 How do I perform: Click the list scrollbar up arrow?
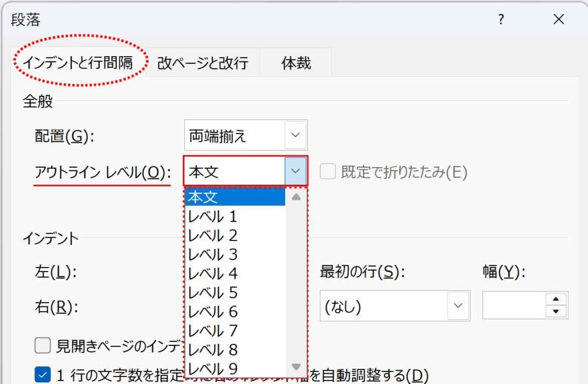[296, 197]
